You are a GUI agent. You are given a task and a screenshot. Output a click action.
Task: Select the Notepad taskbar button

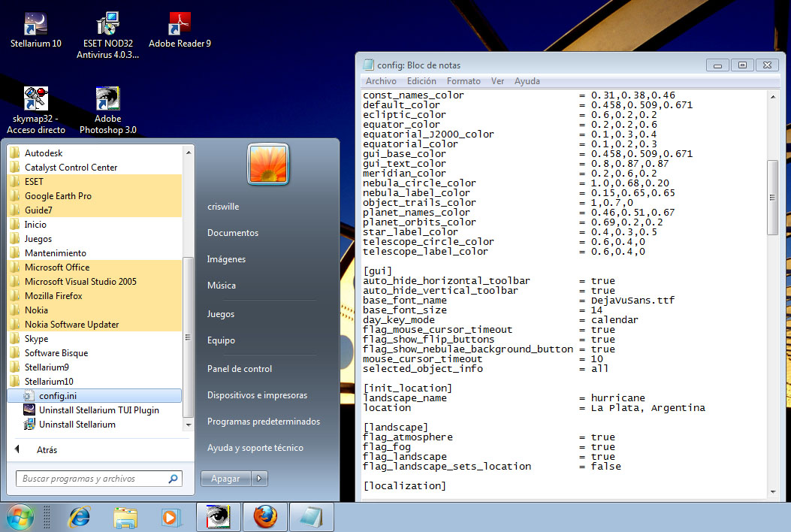311,518
